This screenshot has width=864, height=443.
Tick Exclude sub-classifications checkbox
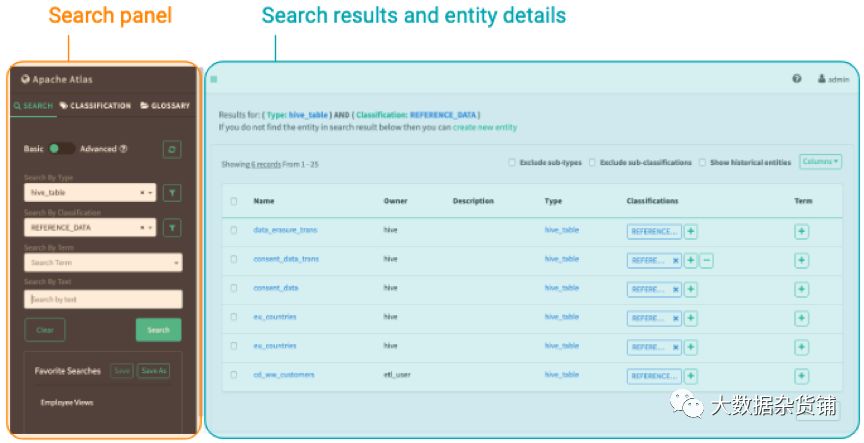[x=592, y=163]
